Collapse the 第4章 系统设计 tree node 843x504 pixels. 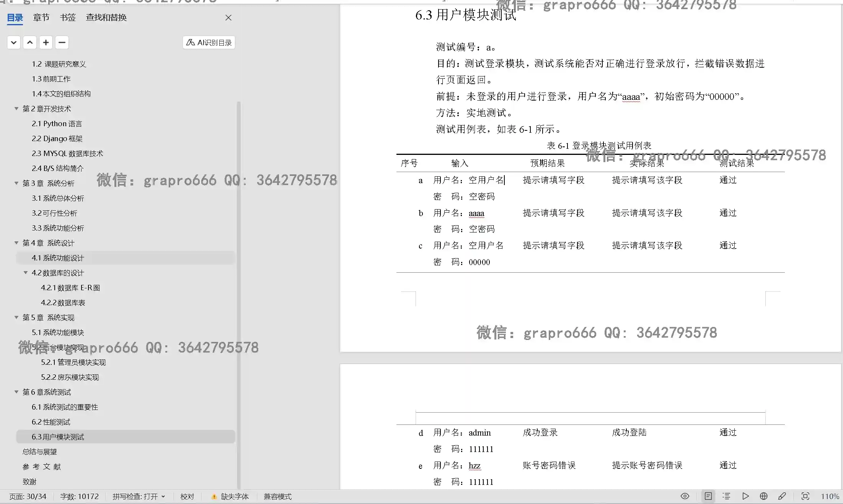(16, 243)
